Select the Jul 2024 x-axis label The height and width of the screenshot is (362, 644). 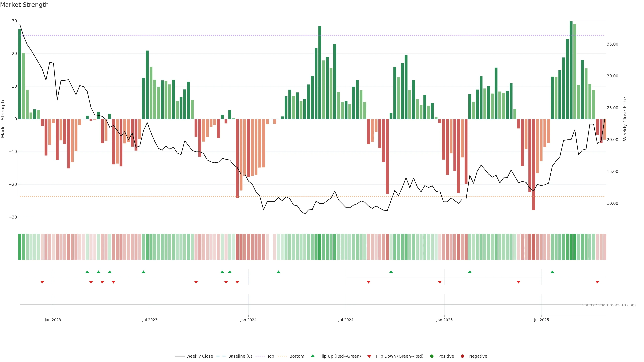346,320
